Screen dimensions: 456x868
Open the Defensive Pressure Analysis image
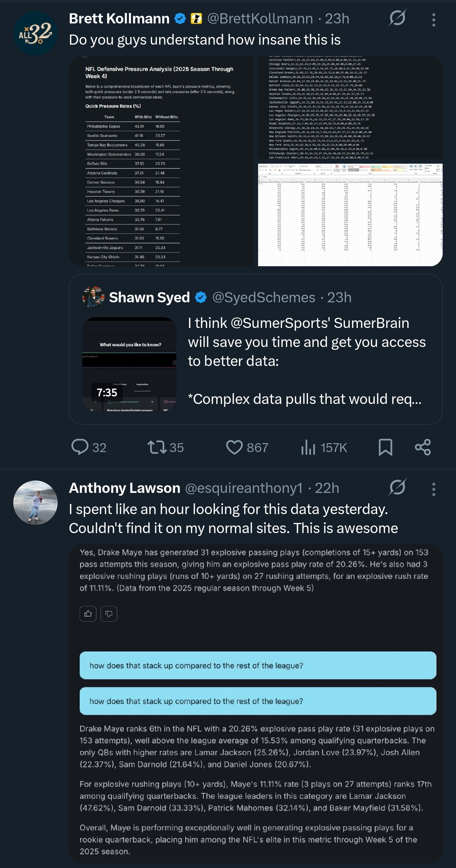tap(161, 161)
